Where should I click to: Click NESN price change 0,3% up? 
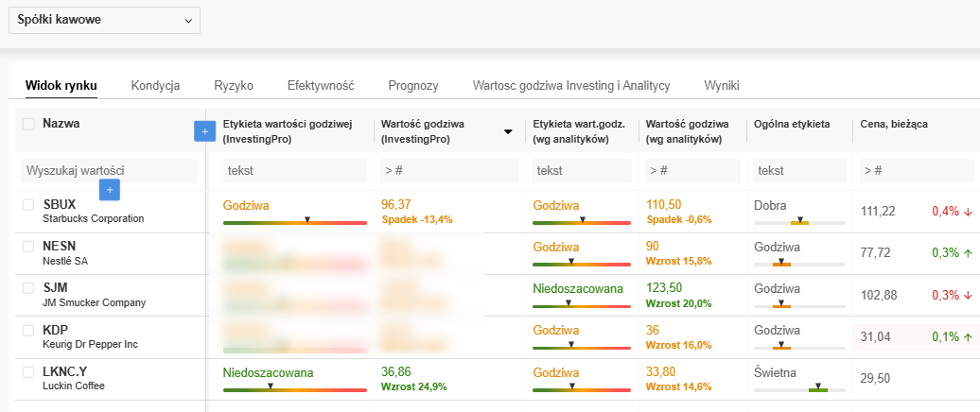pos(953,253)
